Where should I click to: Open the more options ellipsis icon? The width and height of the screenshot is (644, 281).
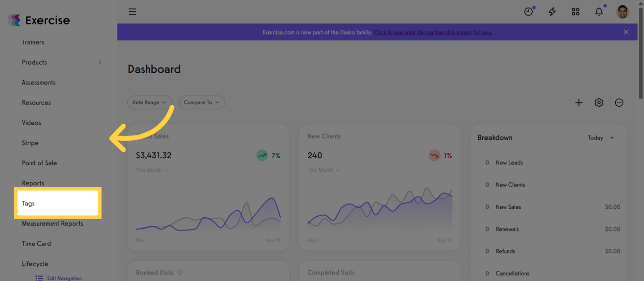(619, 102)
